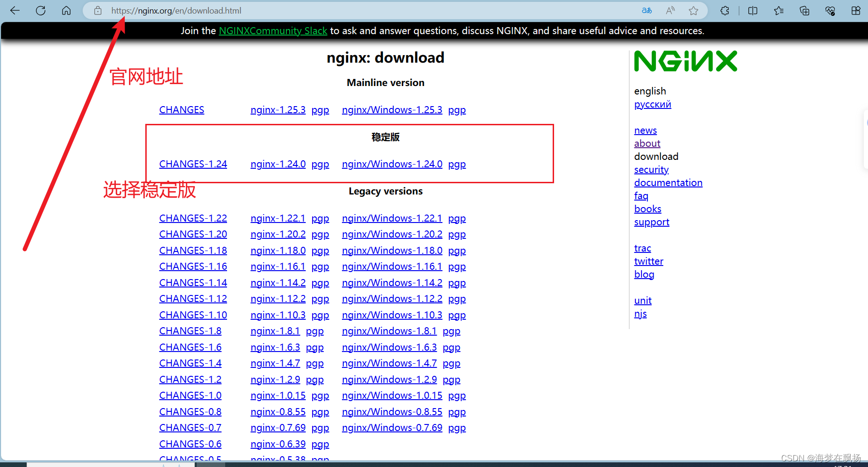This screenshot has width=868, height=467.
Task: Open CHANGES-1.12 link
Action: [x=193, y=299]
